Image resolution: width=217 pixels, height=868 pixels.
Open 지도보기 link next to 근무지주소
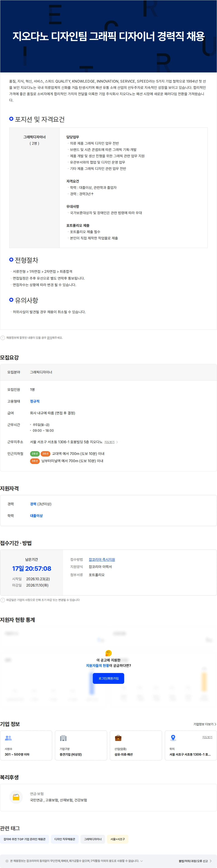tap(109, 442)
